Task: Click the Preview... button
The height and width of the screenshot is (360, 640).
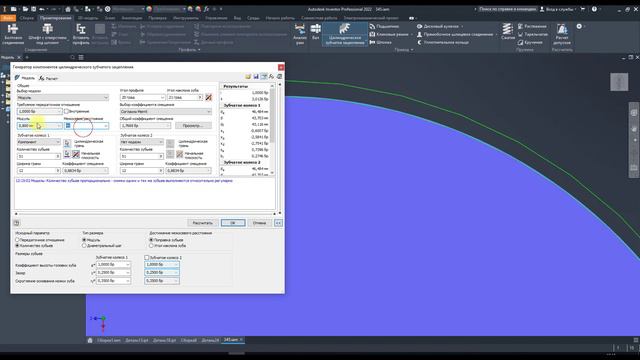Action: pyautogui.click(x=193, y=126)
